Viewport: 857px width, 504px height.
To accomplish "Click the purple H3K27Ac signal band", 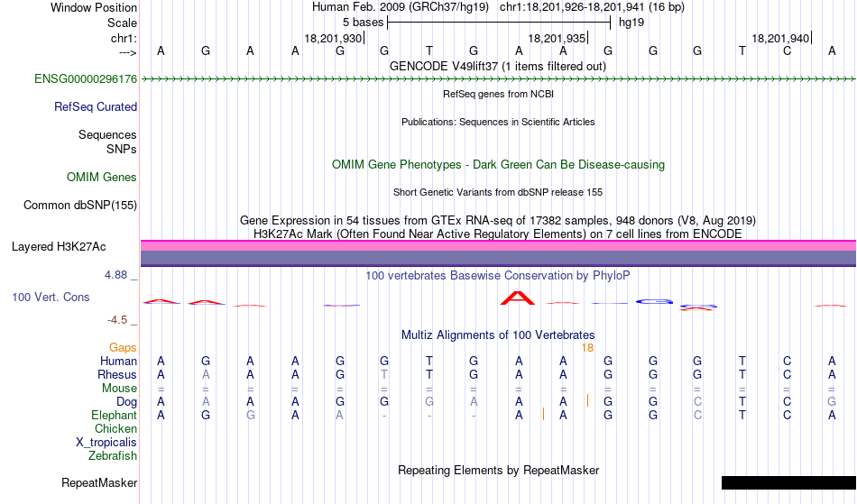I will 498,258.
